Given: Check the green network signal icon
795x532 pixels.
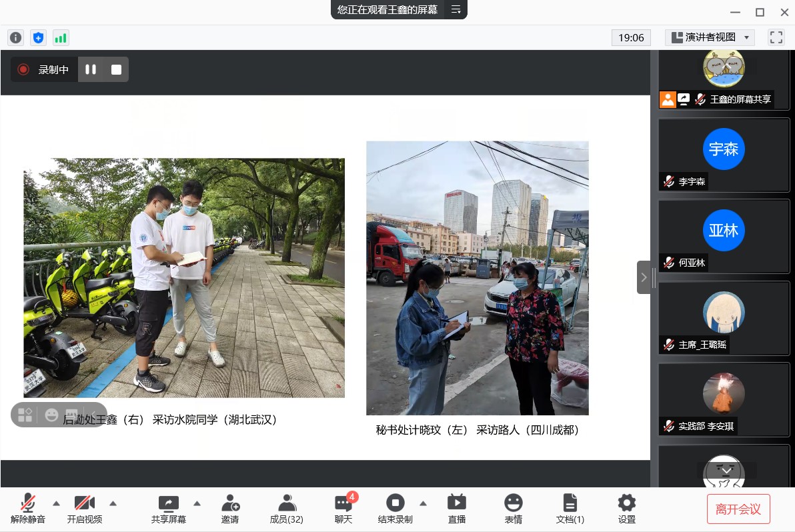Looking at the screenshot, I should 61,38.
